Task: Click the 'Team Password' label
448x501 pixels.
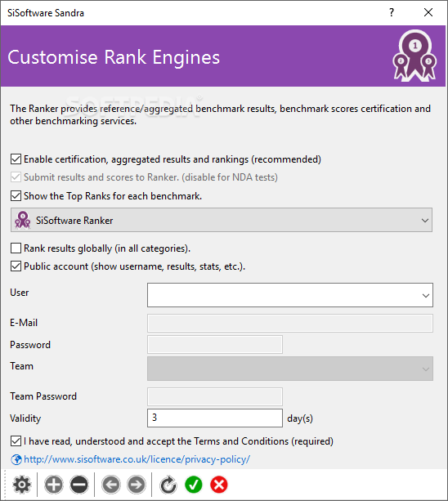Action: pyautogui.click(x=43, y=396)
